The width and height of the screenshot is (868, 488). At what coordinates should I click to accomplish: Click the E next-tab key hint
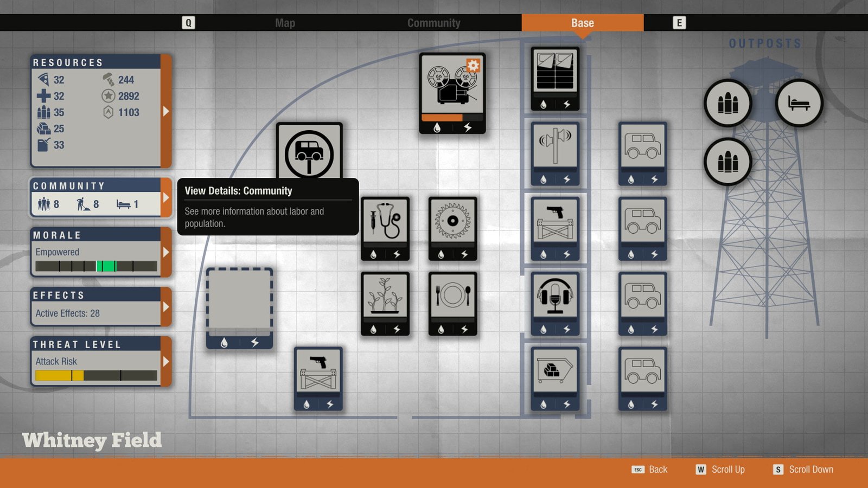(x=679, y=23)
